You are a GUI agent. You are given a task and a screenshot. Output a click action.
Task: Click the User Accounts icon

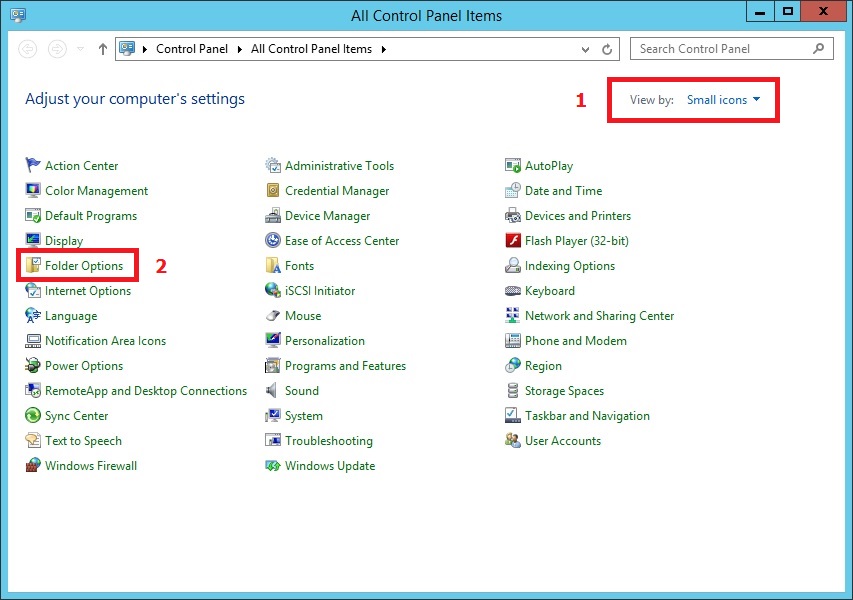point(513,441)
